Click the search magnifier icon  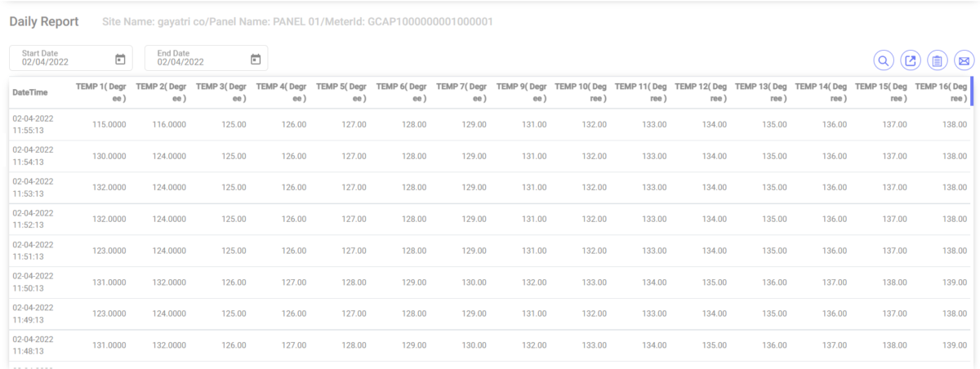pyautogui.click(x=884, y=60)
